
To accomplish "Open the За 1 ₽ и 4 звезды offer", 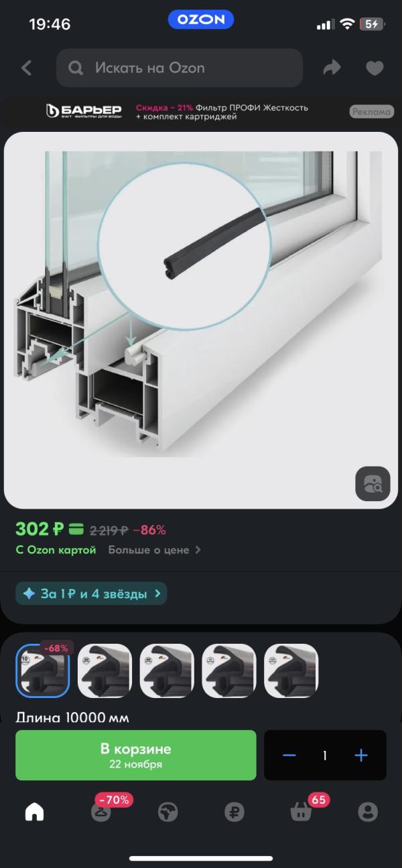I will click(91, 594).
